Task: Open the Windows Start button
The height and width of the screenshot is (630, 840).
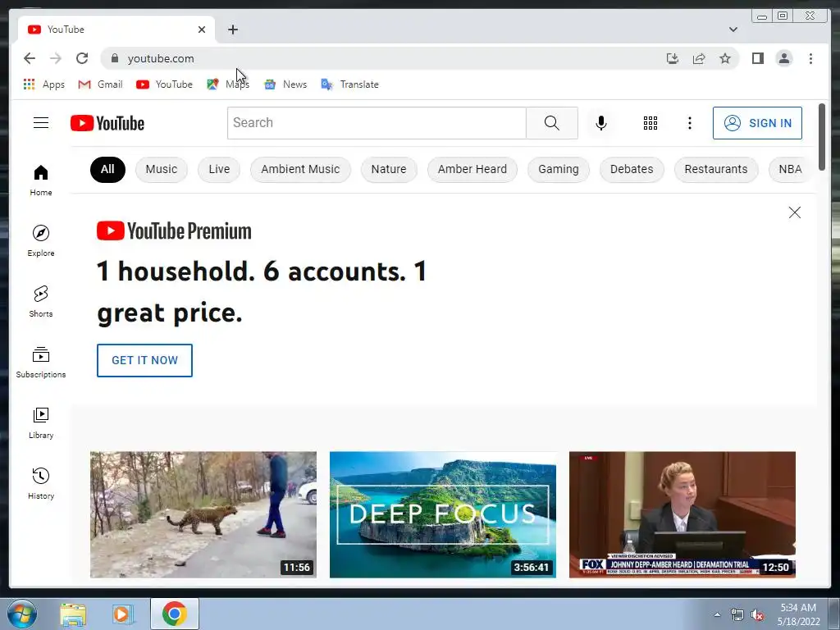Action: click(21, 614)
